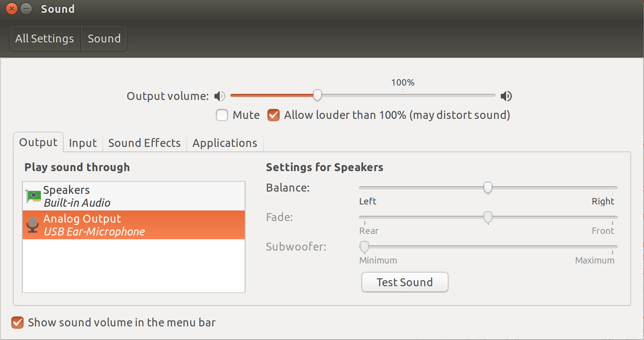Switch to the Input tab
The image size is (644, 340).
point(83,143)
